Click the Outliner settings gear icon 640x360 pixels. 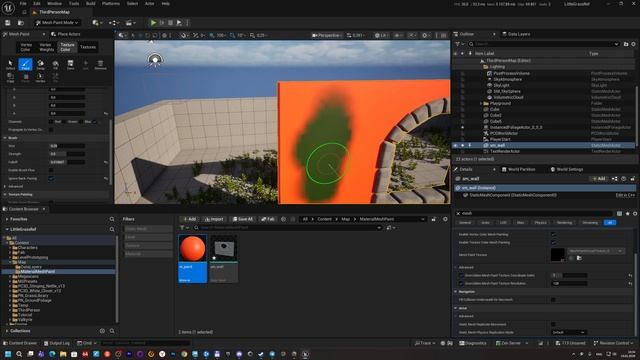[633, 44]
